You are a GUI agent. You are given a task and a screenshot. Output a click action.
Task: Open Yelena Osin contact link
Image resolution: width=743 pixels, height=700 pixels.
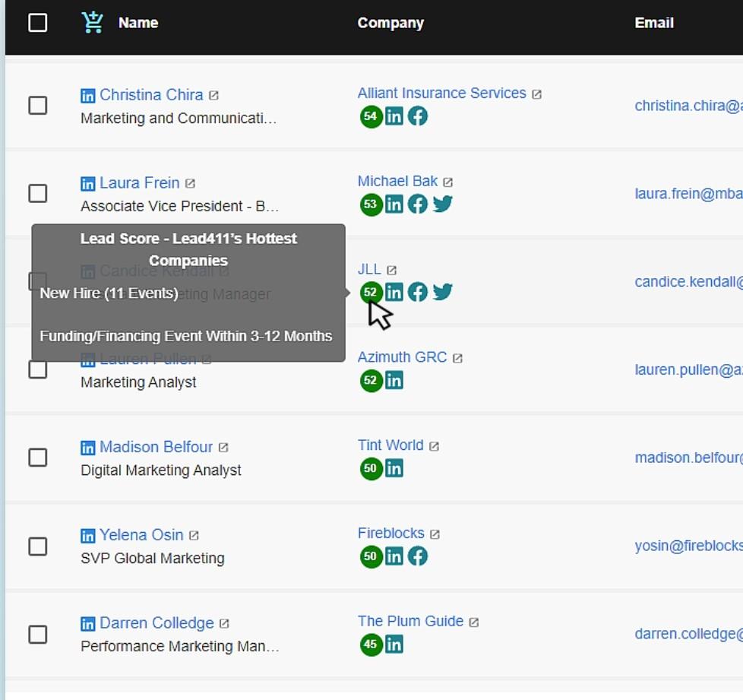click(141, 535)
